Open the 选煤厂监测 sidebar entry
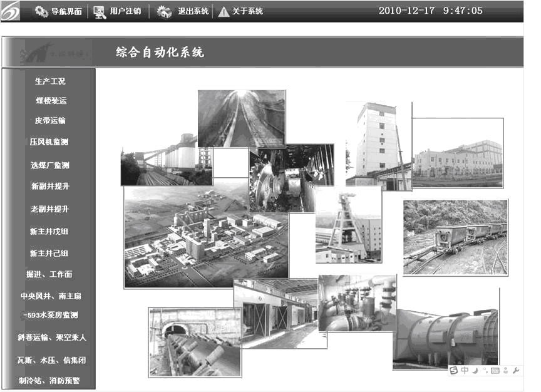This screenshot has height=392, width=541. (x=50, y=165)
